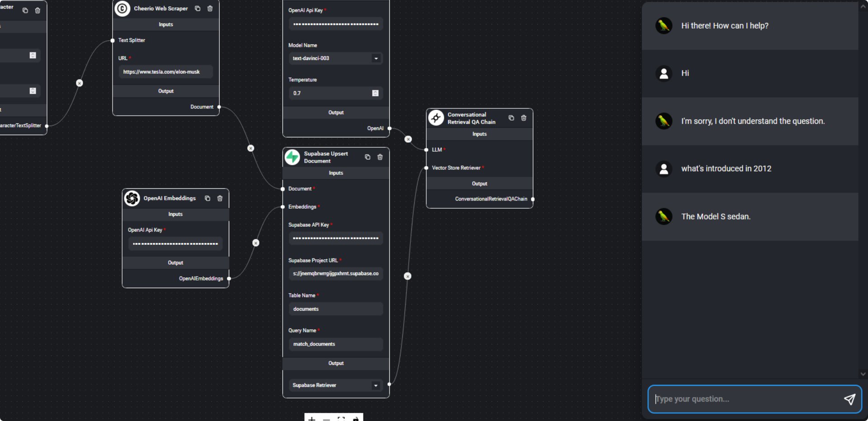868x421 pixels.
Task: Click the 'Hi there! How can I help?' message
Action: pos(725,26)
